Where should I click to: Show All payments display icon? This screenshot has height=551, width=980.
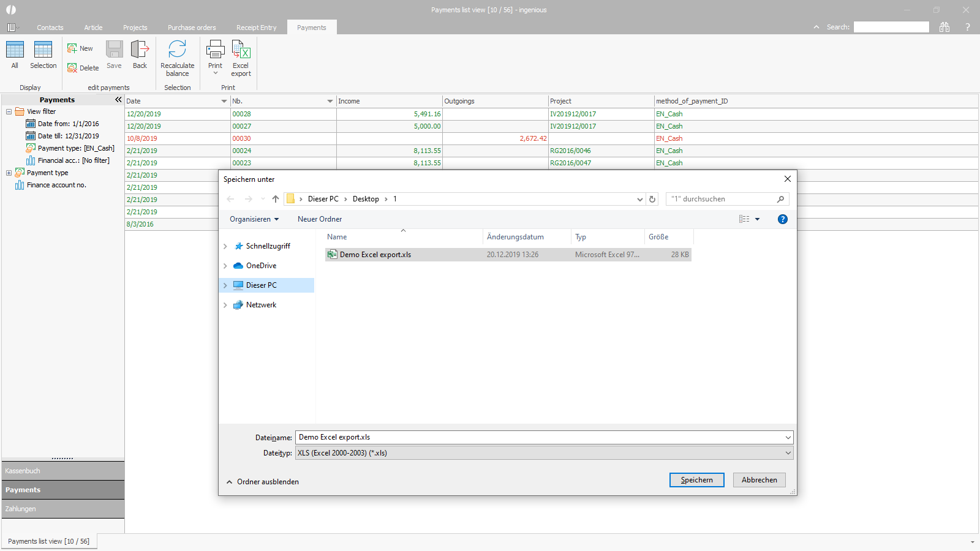coord(15,50)
